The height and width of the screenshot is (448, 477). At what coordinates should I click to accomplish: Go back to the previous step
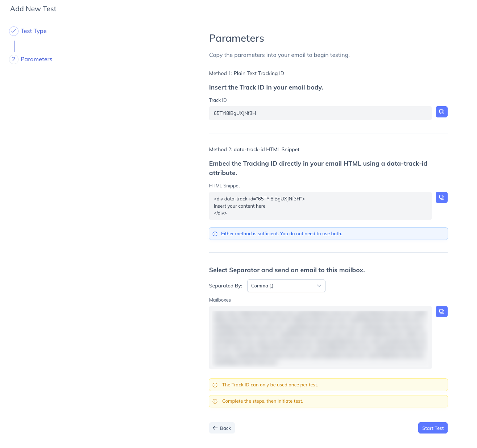pos(222,428)
